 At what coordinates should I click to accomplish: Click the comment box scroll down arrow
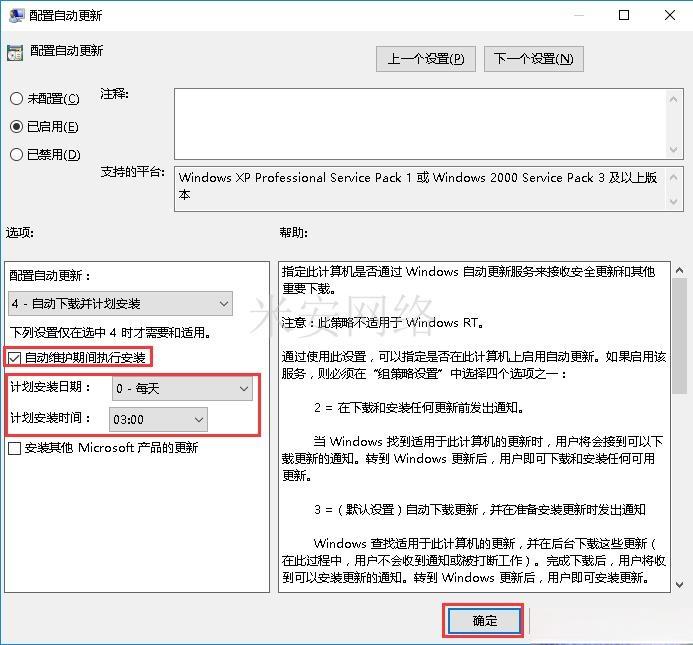[x=673, y=149]
